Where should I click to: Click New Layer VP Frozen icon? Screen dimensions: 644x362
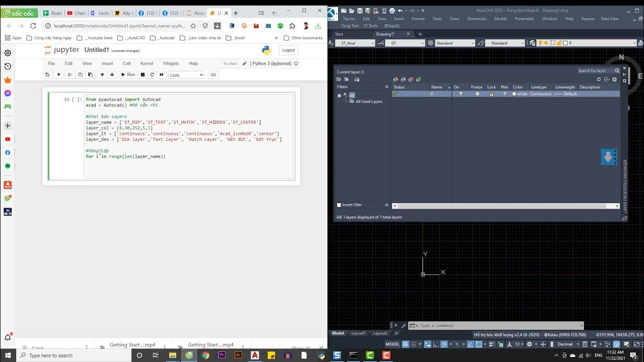coord(403,79)
